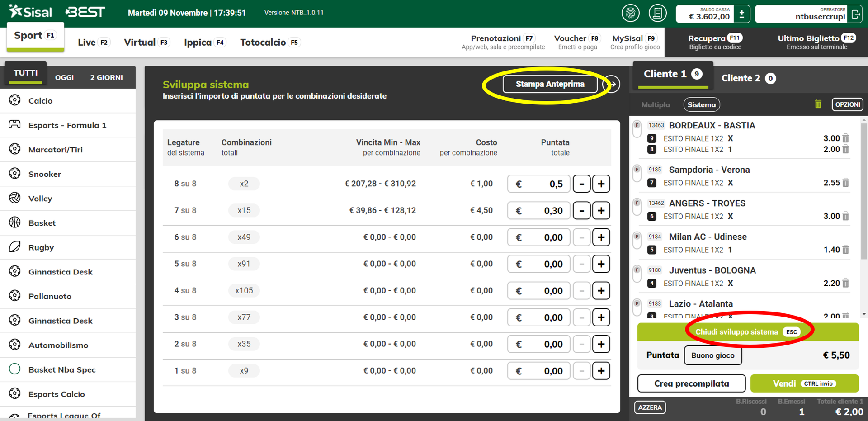
Task: Switch the ticket to Sistema mode
Action: [x=702, y=104]
